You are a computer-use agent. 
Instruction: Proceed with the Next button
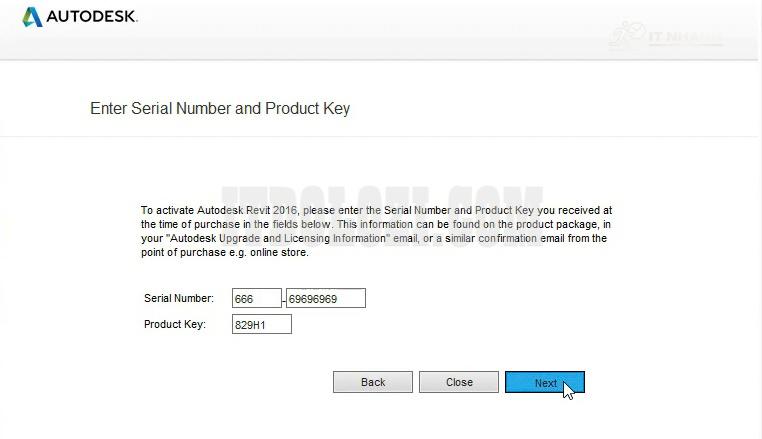[545, 382]
